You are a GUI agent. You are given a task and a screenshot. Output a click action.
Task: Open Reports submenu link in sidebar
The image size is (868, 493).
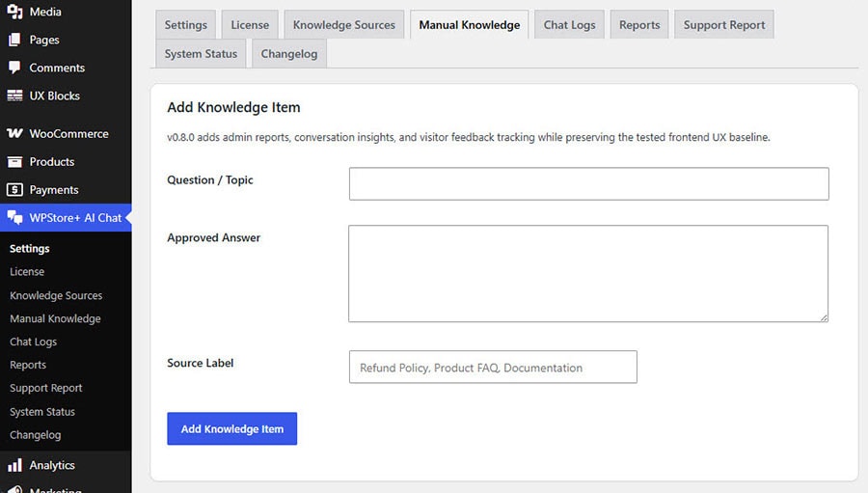pos(28,365)
